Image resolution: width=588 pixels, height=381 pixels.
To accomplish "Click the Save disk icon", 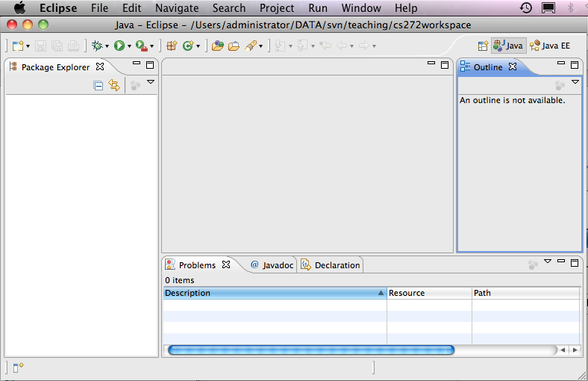I will click(x=40, y=46).
